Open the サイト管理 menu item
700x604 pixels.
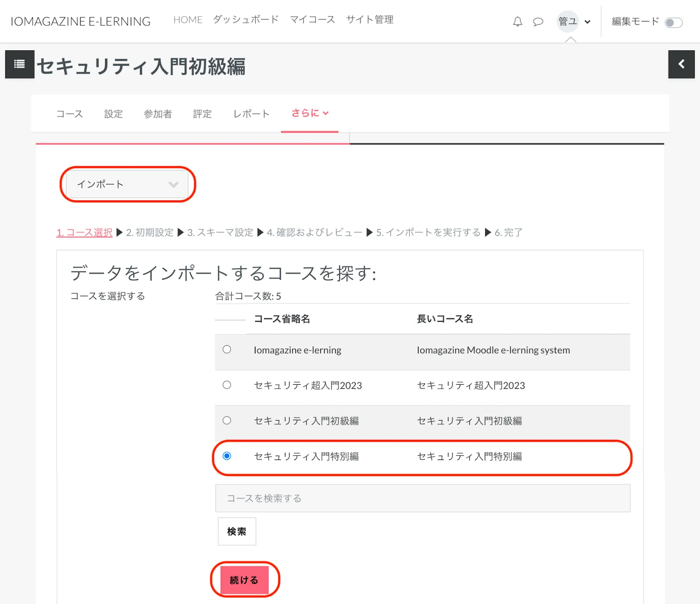click(370, 20)
